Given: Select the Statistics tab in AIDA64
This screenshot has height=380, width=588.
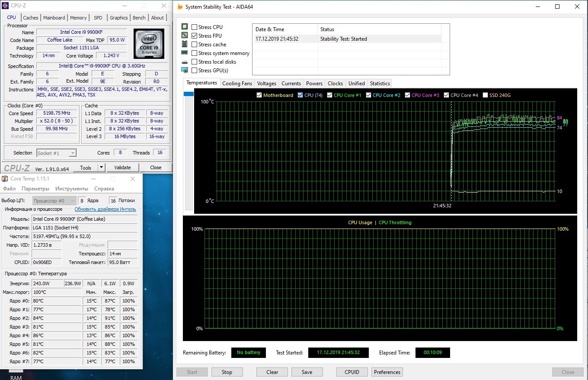Looking at the screenshot, I should click(x=380, y=84).
